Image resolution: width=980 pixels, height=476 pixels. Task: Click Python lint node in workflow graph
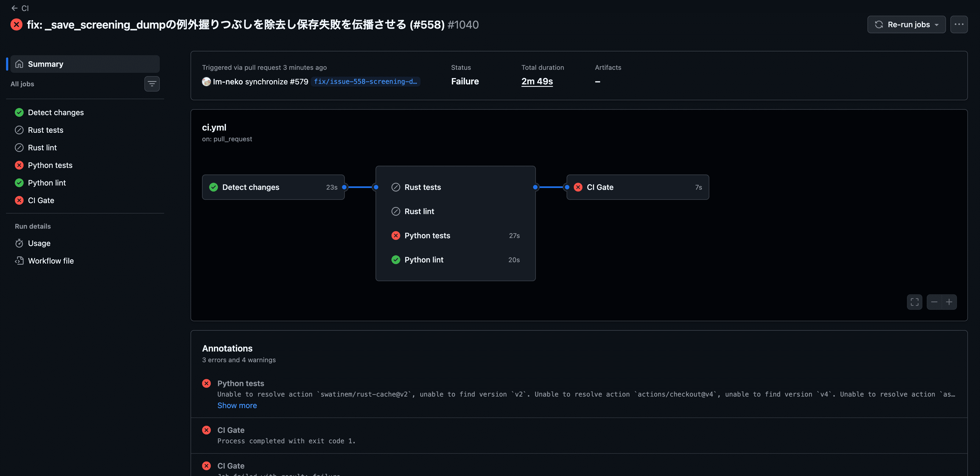[x=455, y=260]
